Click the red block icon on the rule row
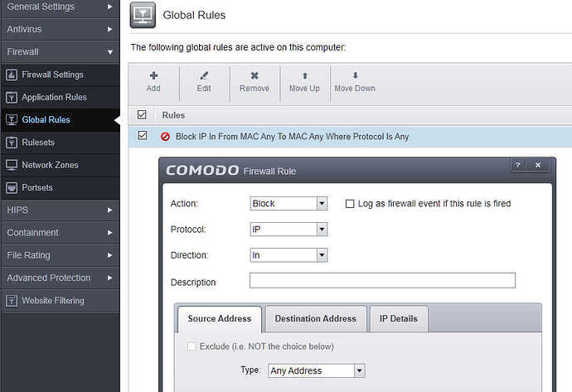This screenshot has height=392, width=572. [165, 137]
